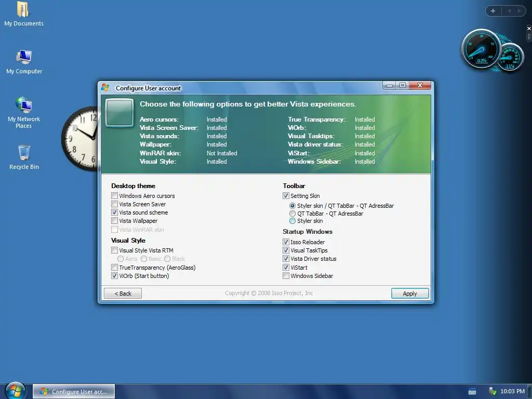532x399 pixels.
Task: Uncheck Vista sound scheme
Action: [114, 212]
